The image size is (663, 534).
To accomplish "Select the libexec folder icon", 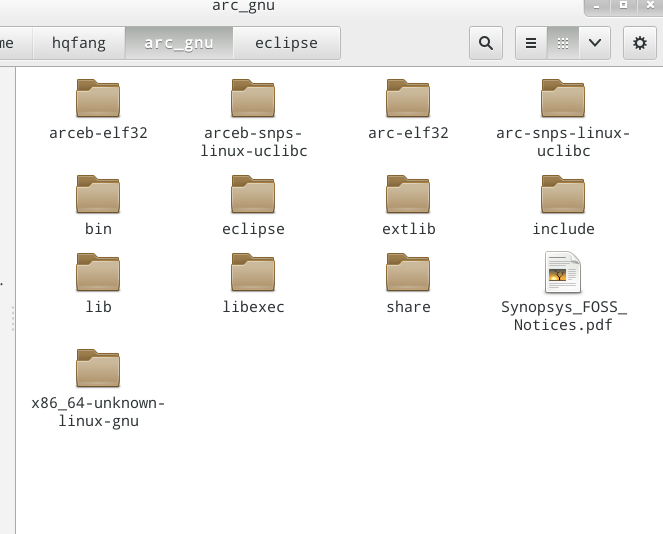I will coord(253,272).
